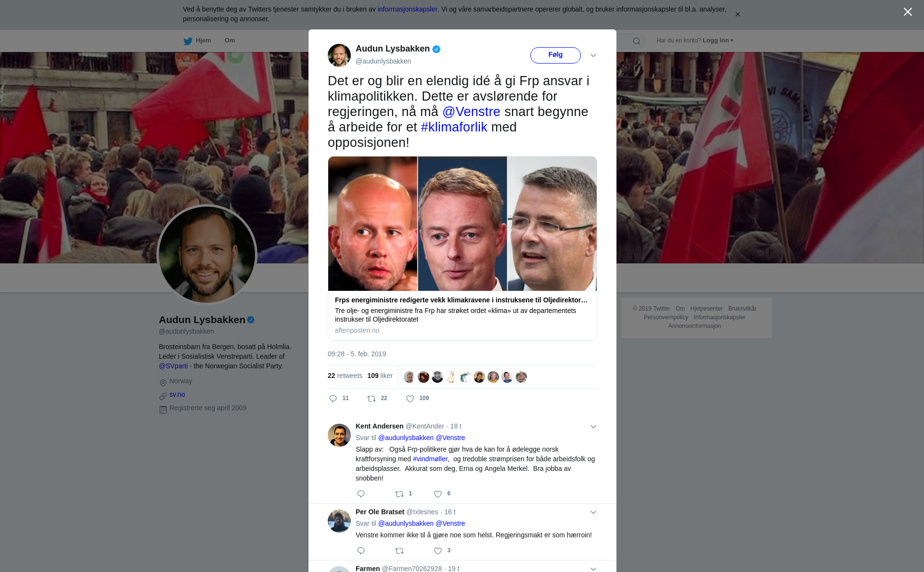
Task: Open the #klimaforlik hashtag link
Action: [x=454, y=127]
